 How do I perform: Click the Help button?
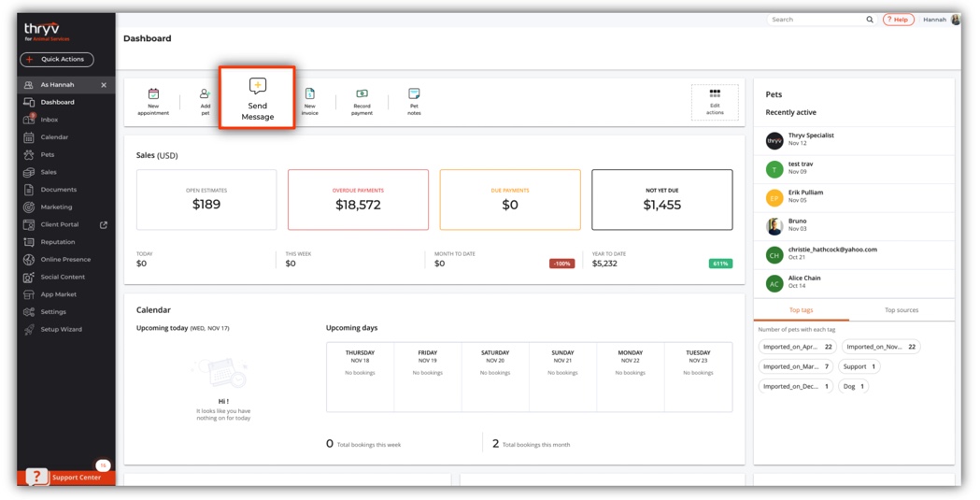898,20
